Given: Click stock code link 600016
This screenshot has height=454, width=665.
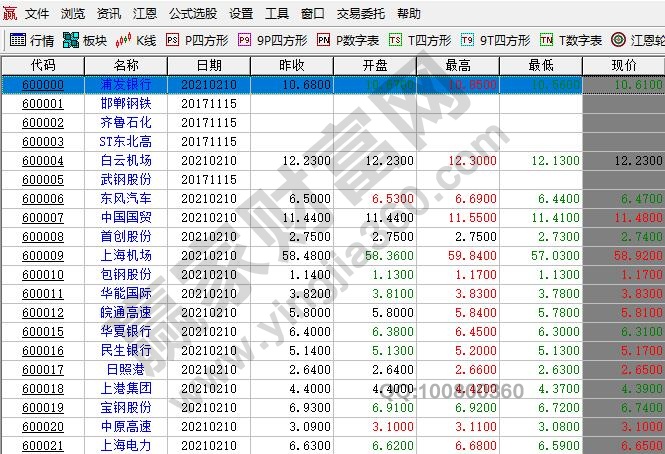Looking at the screenshot, I should pyautogui.click(x=42, y=351).
